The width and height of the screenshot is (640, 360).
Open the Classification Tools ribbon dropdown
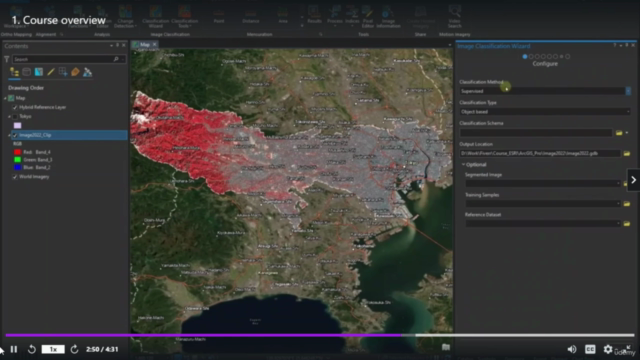point(184,16)
